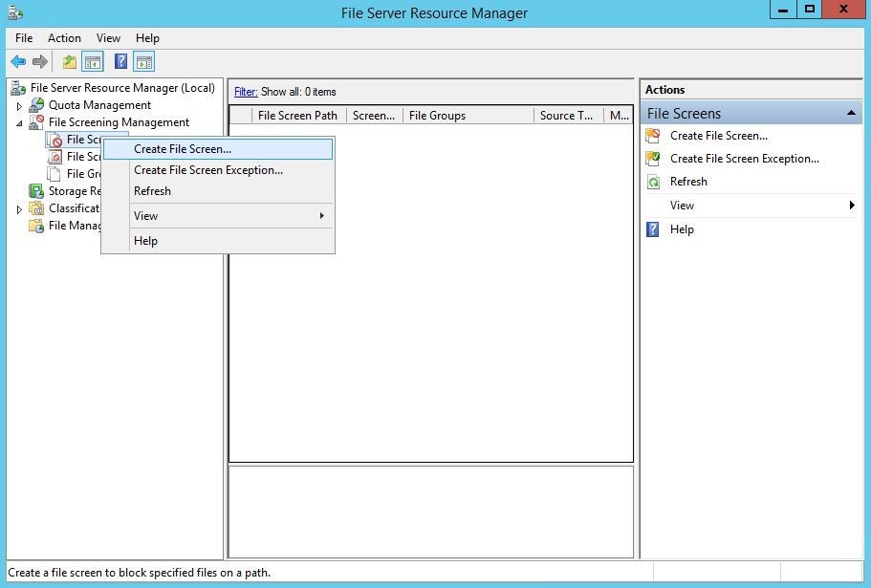Image resolution: width=871 pixels, height=588 pixels.
Task: Collapse the File Screens actions section arrow
Action: [x=851, y=113]
